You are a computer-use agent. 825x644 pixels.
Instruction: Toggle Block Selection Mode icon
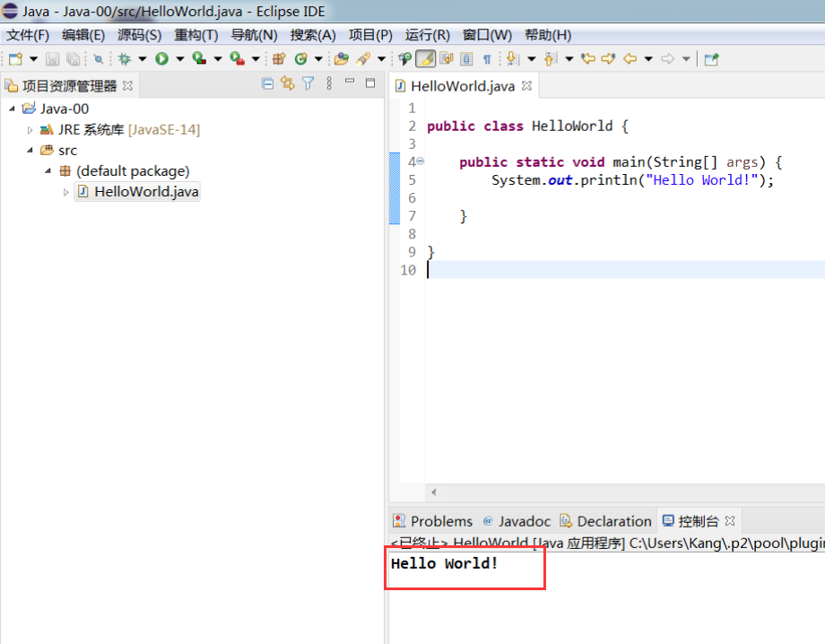(x=466, y=59)
